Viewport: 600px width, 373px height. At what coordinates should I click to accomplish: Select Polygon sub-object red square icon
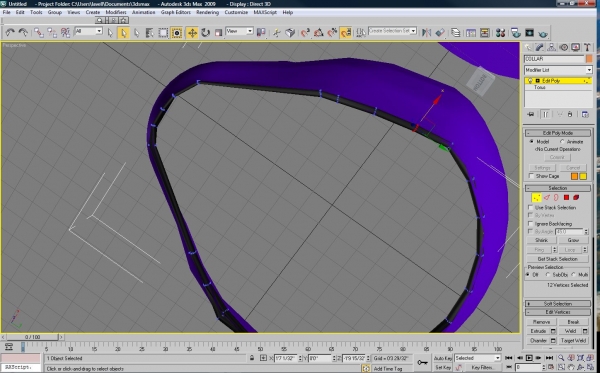(x=566, y=197)
